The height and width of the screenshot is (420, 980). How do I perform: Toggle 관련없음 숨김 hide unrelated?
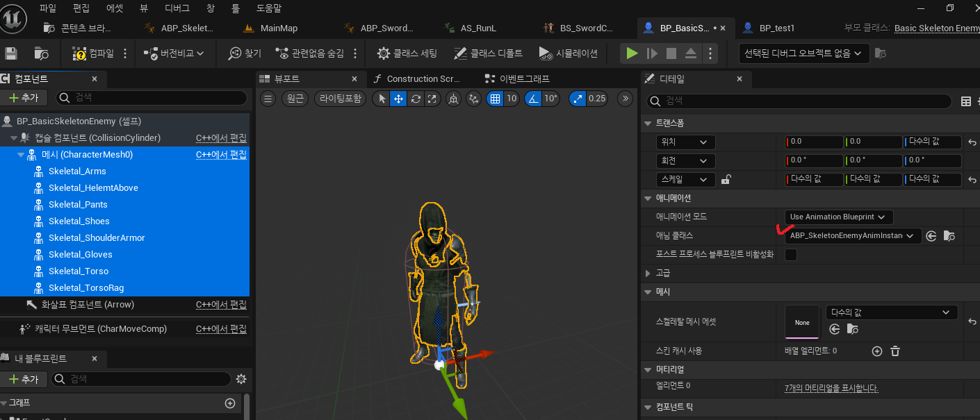309,53
